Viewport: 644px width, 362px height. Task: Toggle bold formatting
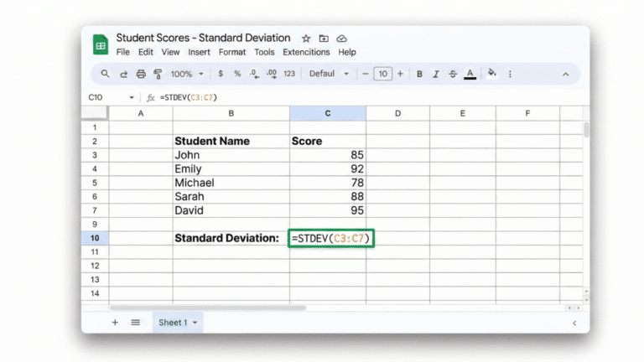tap(419, 74)
